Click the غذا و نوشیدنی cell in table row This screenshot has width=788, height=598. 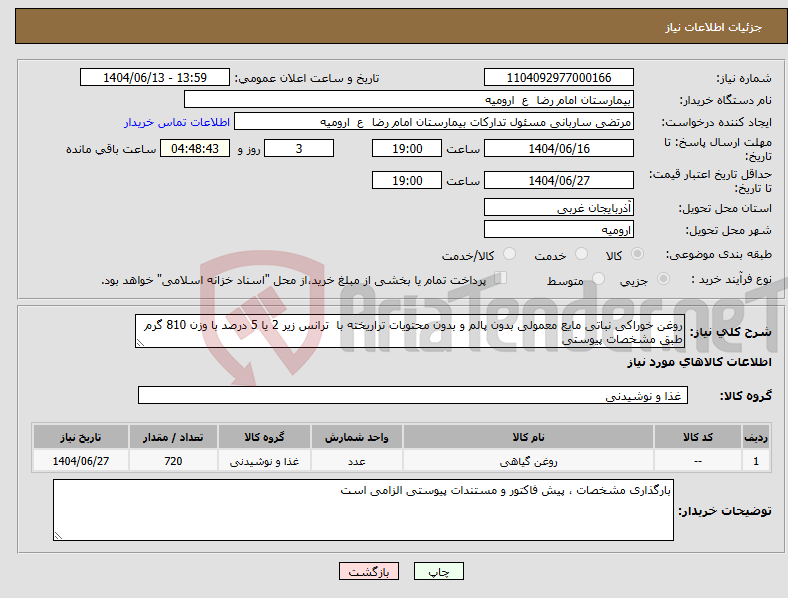264,461
